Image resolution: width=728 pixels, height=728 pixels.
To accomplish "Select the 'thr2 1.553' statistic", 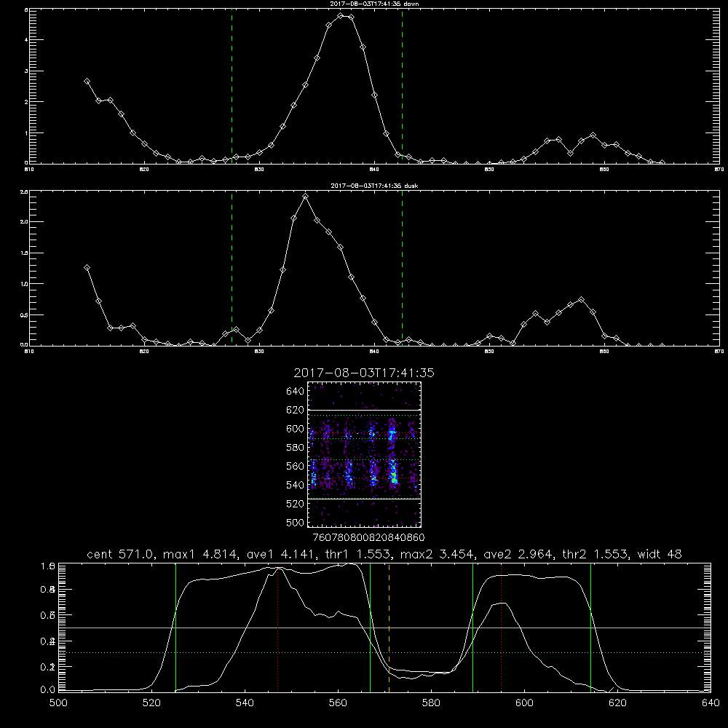I will pyautogui.click(x=596, y=554).
